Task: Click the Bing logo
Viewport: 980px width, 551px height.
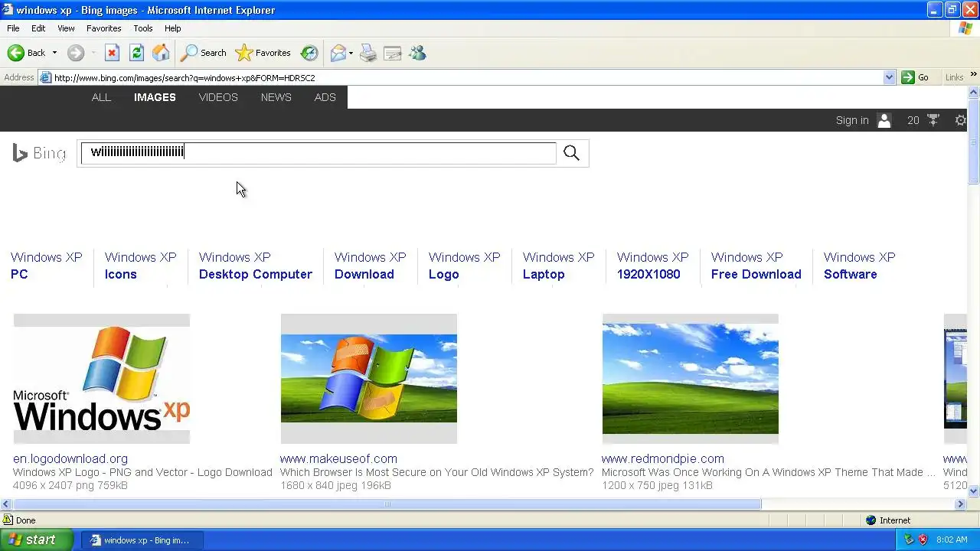Action: pyautogui.click(x=39, y=153)
